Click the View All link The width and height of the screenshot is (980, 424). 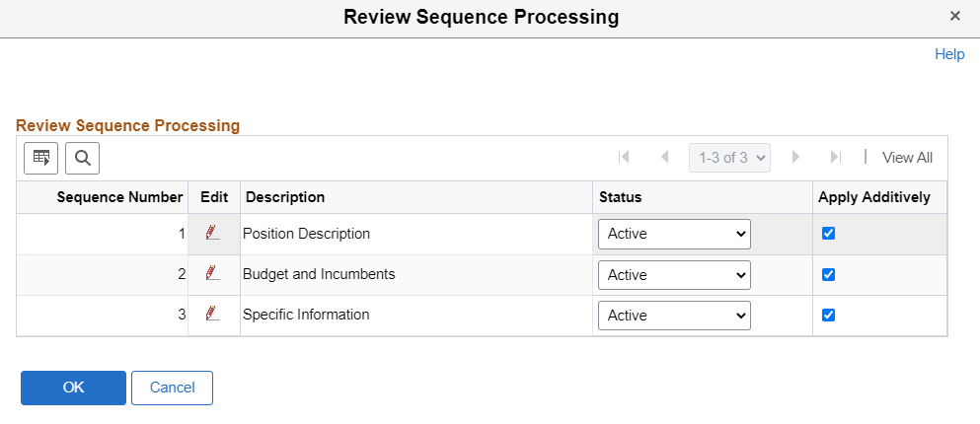tap(907, 157)
